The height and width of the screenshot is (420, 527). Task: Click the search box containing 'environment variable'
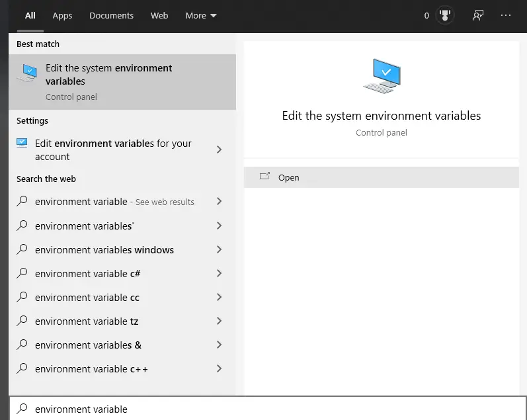(268, 409)
